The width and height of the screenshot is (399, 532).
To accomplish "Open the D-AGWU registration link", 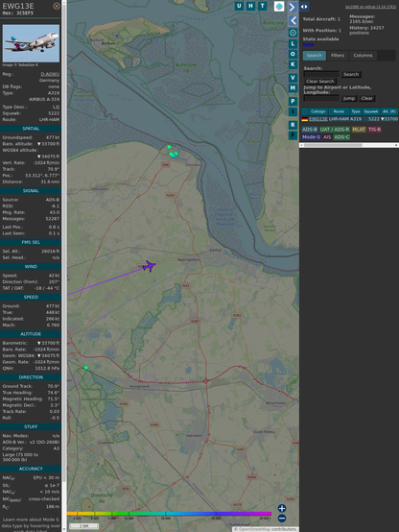I will (50, 74).
